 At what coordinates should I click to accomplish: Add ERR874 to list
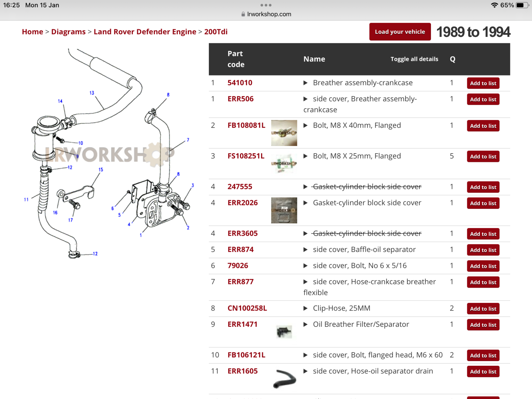click(483, 250)
